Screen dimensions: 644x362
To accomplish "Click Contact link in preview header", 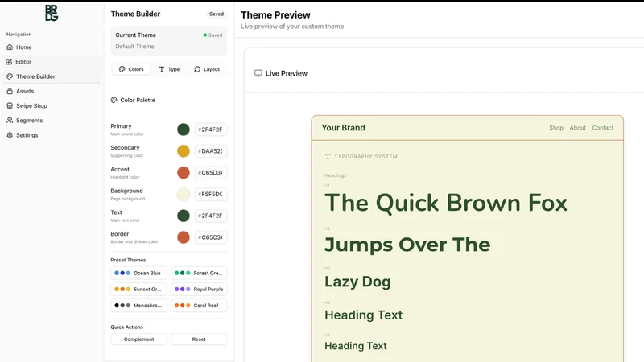I will 602,128.
